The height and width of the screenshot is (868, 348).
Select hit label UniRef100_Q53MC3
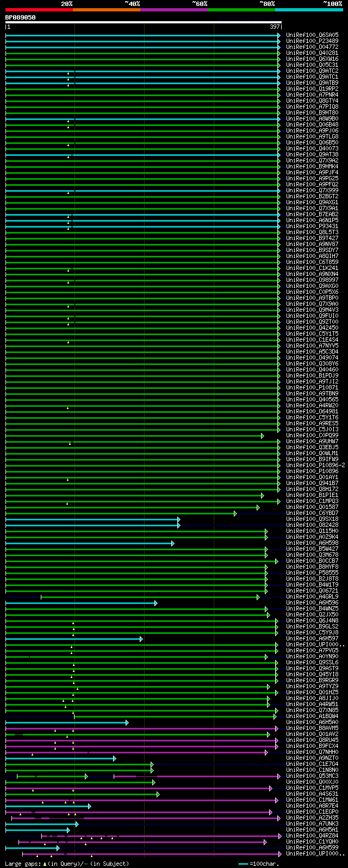(312, 776)
